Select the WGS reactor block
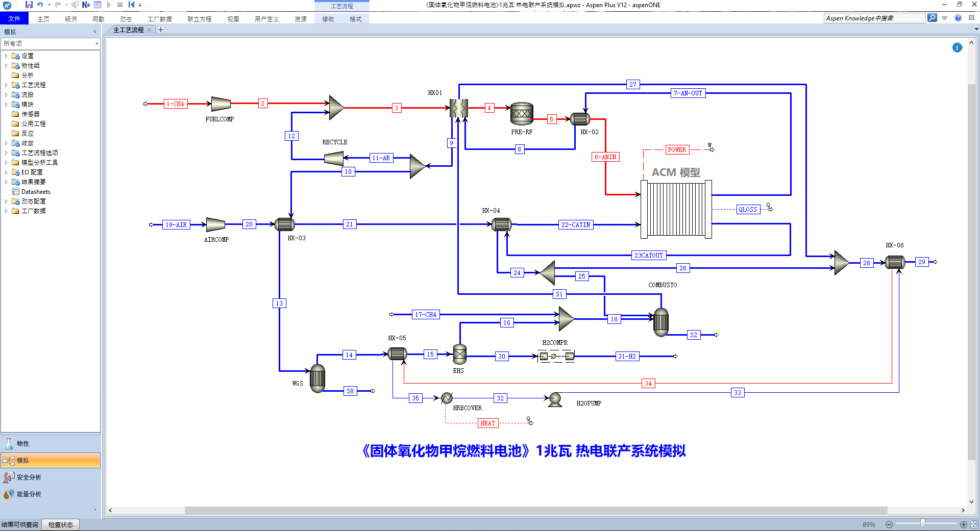The width and height of the screenshot is (980, 531). coord(317,378)
